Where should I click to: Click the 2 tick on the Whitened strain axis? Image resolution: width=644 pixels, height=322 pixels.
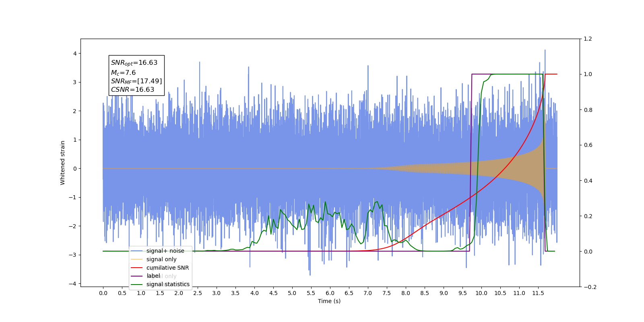(x=75, y=111)
